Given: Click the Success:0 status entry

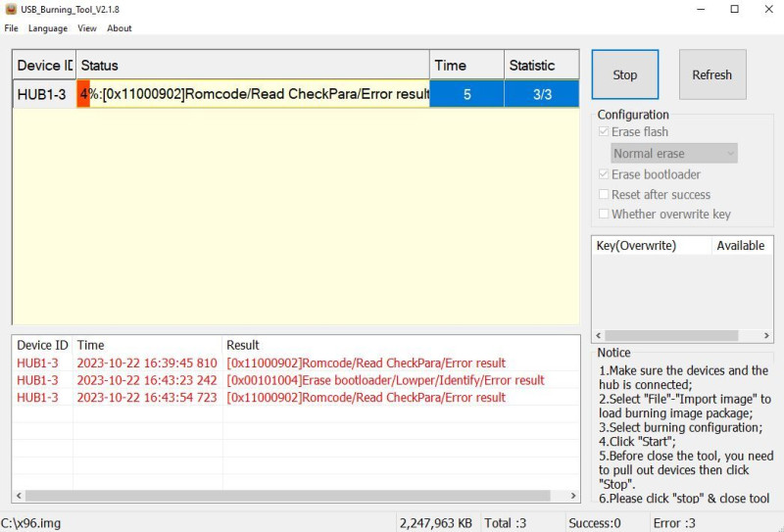Looking at the screenshot, I should [595, 523].
